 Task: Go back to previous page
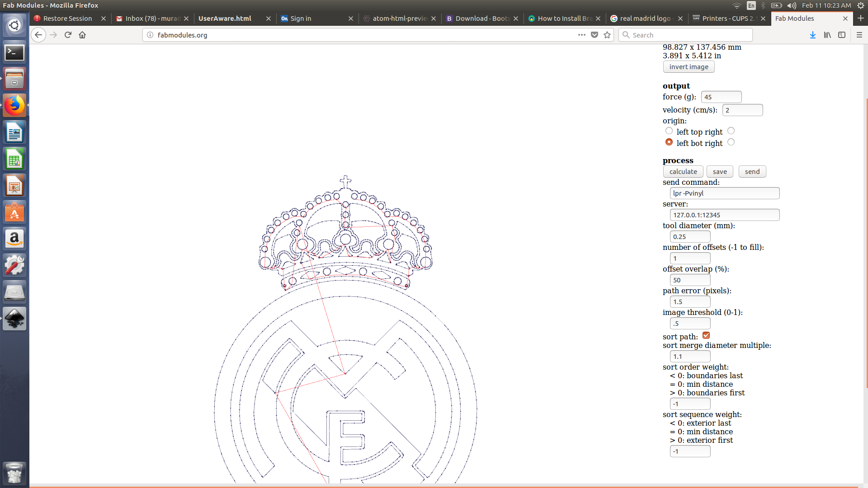[38, 35]
